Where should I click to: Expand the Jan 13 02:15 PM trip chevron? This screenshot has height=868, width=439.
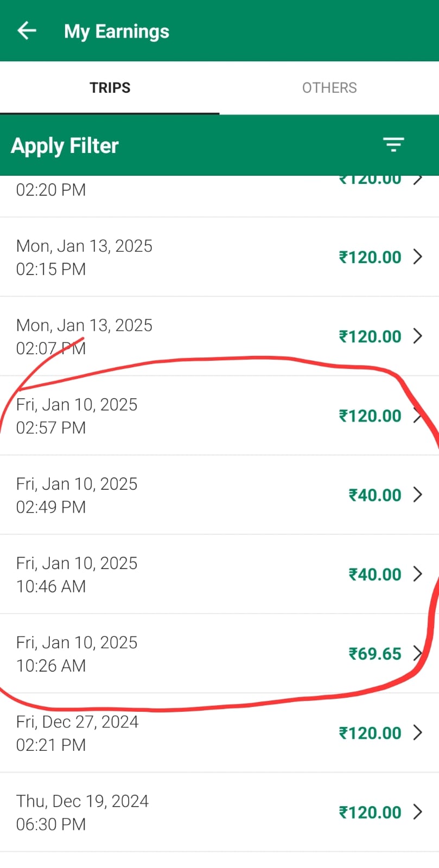417,257
